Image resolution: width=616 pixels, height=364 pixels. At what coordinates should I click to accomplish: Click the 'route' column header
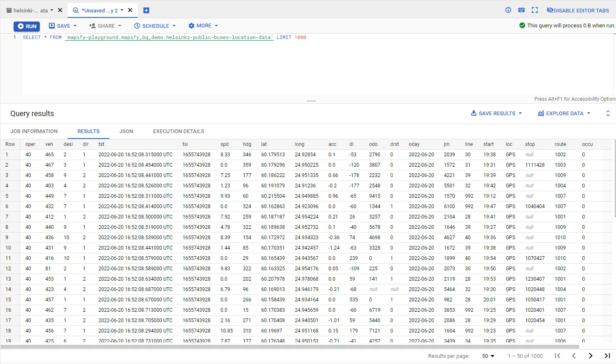click(x=560, y=144)
